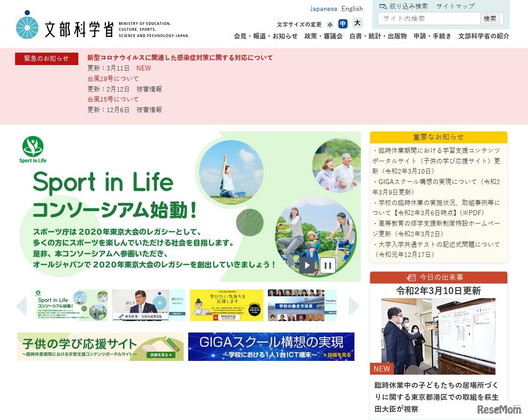
Task: Click the GIGAスクール構想の実現 banner
Action: click(x=272, y=347)
